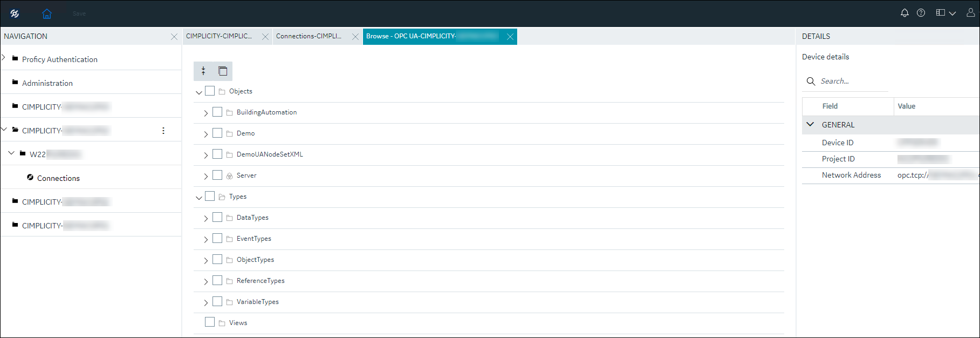The image size is (980, 338).
Task: Tick the Types checkbox
Action: (210, 196)
